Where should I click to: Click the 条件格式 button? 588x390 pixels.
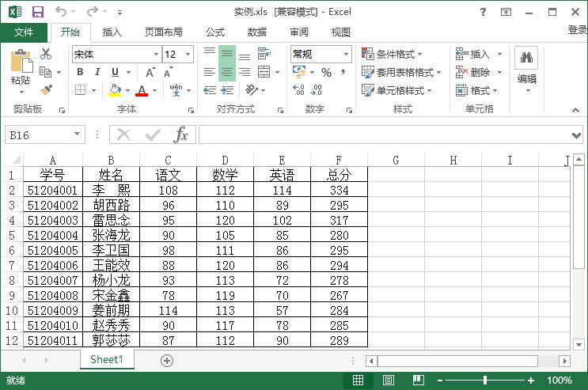[392, 54]
